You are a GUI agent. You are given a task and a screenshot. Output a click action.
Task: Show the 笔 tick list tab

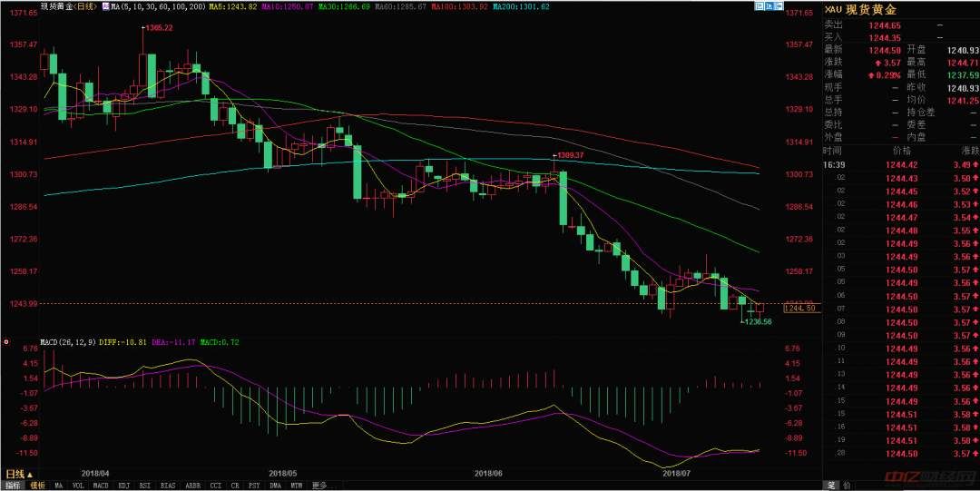[829, 486]
